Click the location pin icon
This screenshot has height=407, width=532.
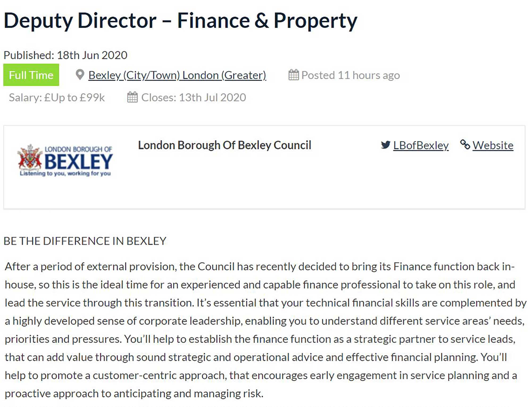point(80,75)
